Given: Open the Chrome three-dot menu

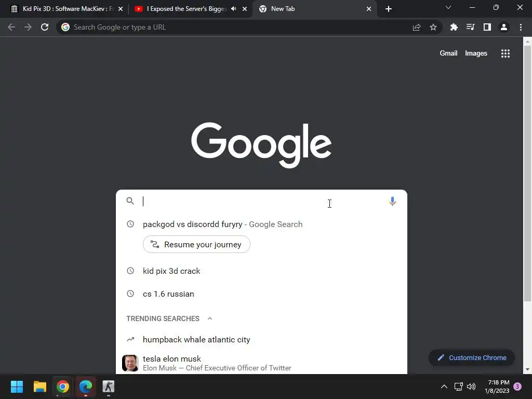Looking at the screenshot, I should click(x=521, y=27).
